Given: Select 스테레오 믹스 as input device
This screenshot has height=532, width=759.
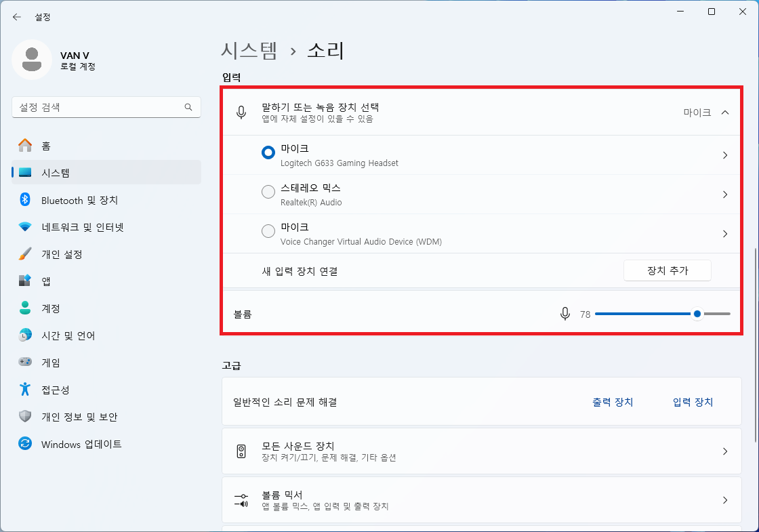Looking at the screenshot, I should point(268,192).
